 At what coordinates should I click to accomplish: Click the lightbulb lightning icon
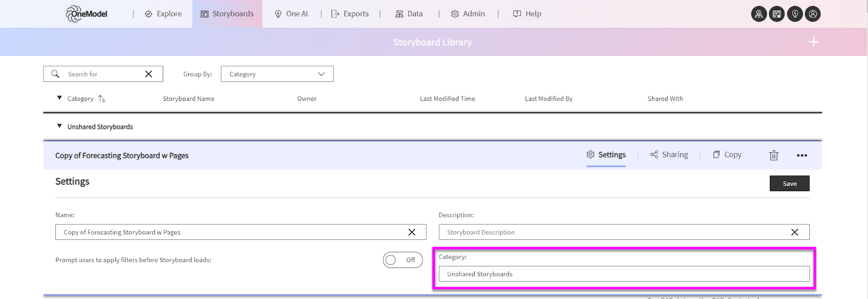pyautogui.click(x=795, y=14)
